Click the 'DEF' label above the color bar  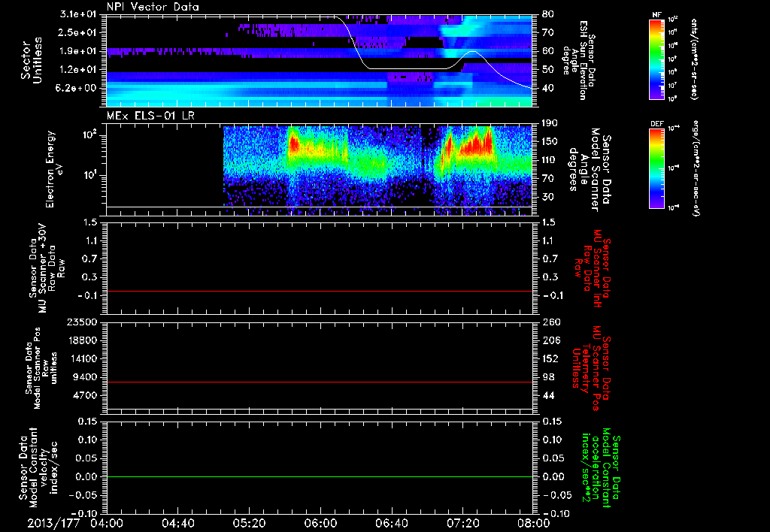pyautogui.click(x=657, y=124)
